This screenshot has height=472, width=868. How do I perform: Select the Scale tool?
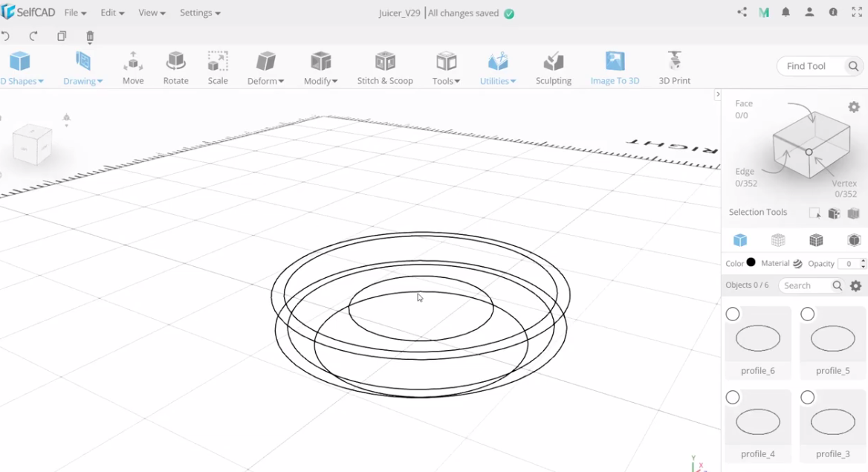pos(218,68)
